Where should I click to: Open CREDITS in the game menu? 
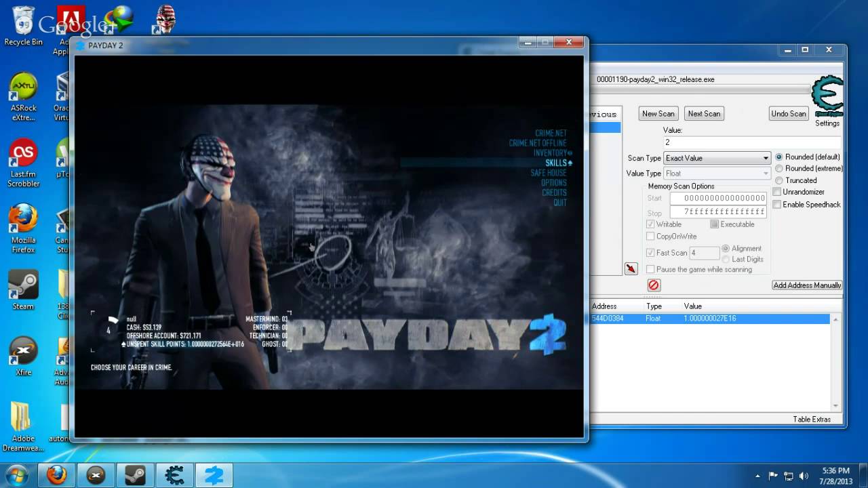pyautogui.click(x=554, y=192)
